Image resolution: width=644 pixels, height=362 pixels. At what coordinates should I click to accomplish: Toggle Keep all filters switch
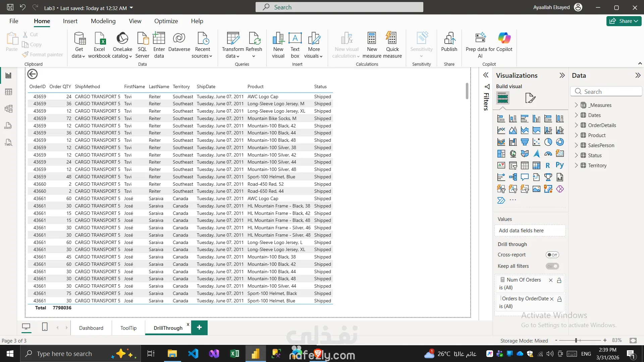point(552,266)
